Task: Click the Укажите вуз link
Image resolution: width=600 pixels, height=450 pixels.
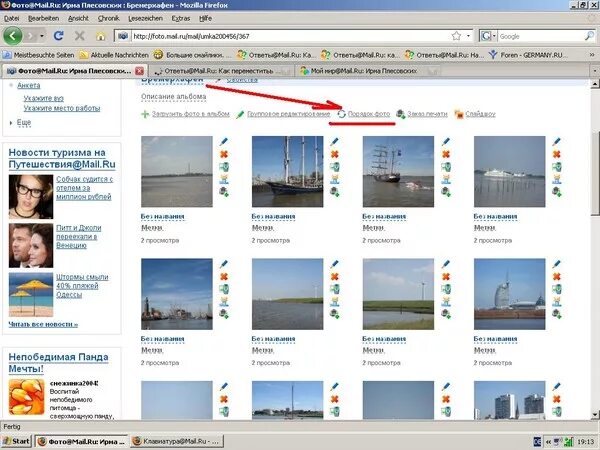Action: point(44,98)
